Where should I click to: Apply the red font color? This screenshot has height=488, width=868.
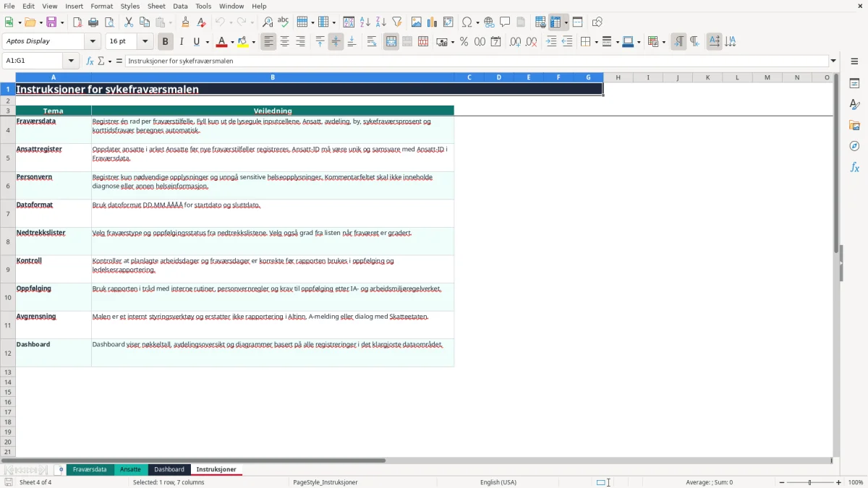(x=221, y=42)
